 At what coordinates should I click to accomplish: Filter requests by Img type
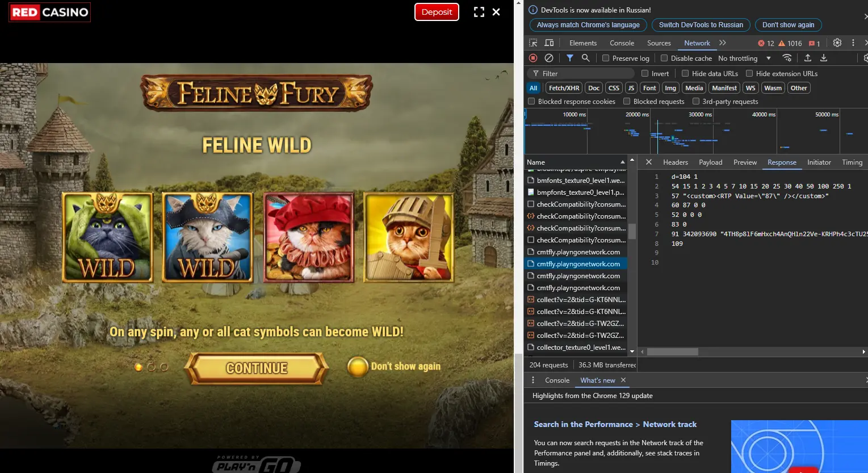[670, 88]
